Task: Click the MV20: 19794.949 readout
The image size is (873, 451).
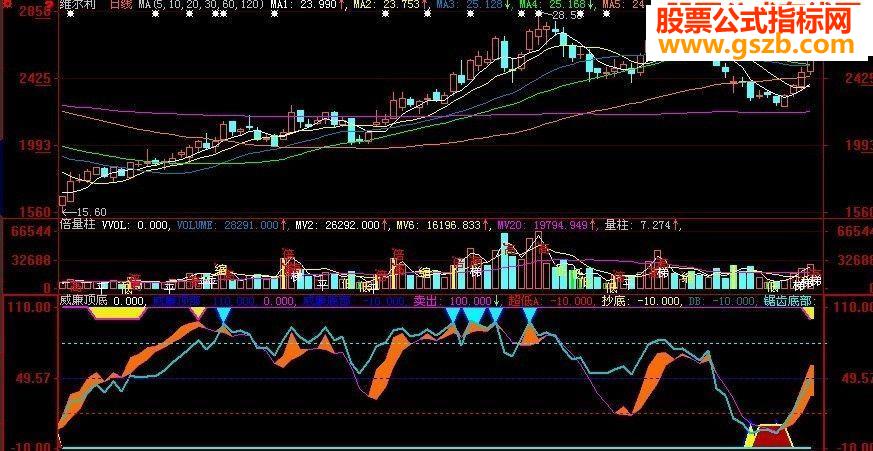Action: [x=542, y=225]
